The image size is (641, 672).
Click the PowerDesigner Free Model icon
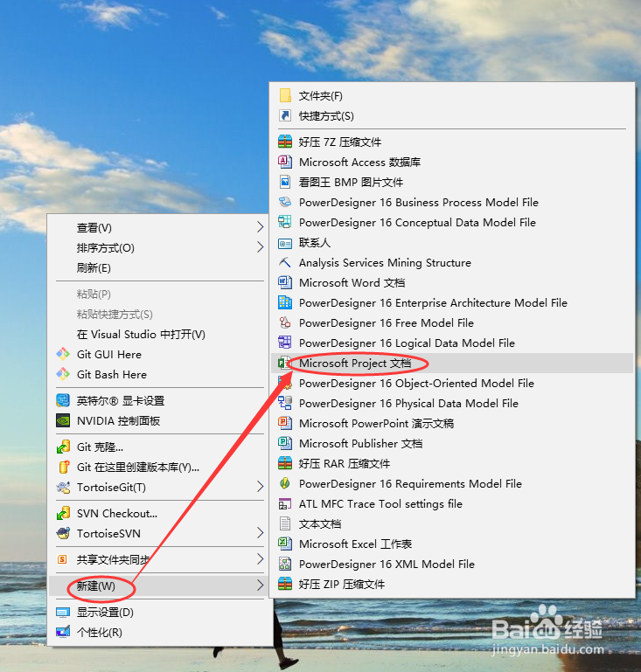point(285,322)
